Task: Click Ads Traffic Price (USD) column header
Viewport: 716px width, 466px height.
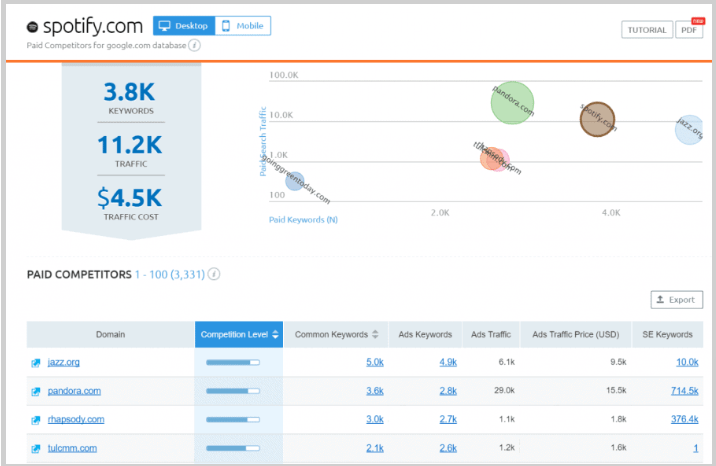Action: pyautogui.click(x=576, y=335)
